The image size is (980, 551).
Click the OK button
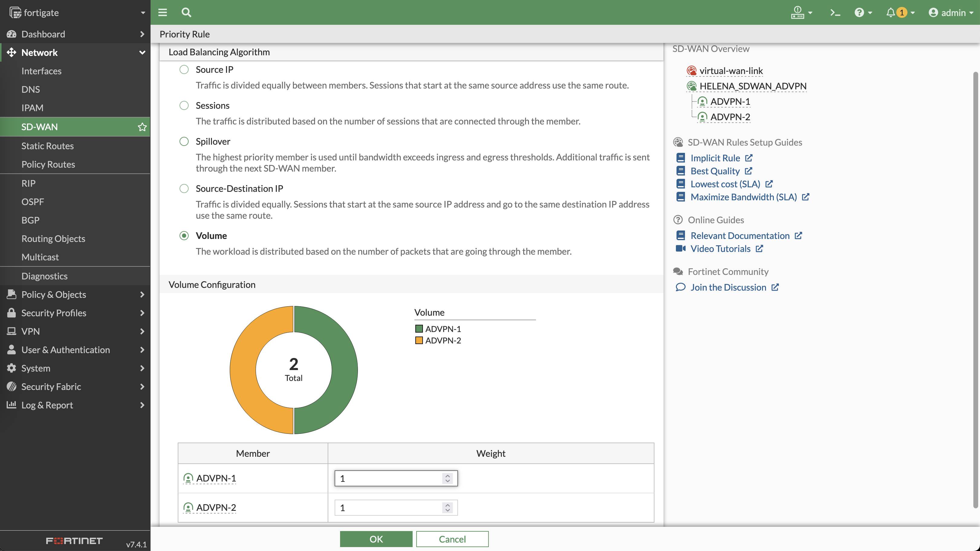(x=376, y=539)
